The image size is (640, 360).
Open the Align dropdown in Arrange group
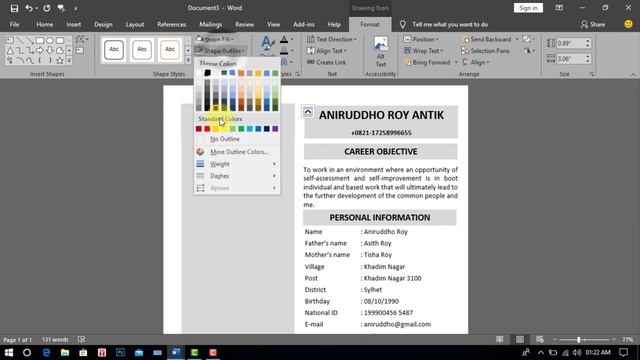476,62
